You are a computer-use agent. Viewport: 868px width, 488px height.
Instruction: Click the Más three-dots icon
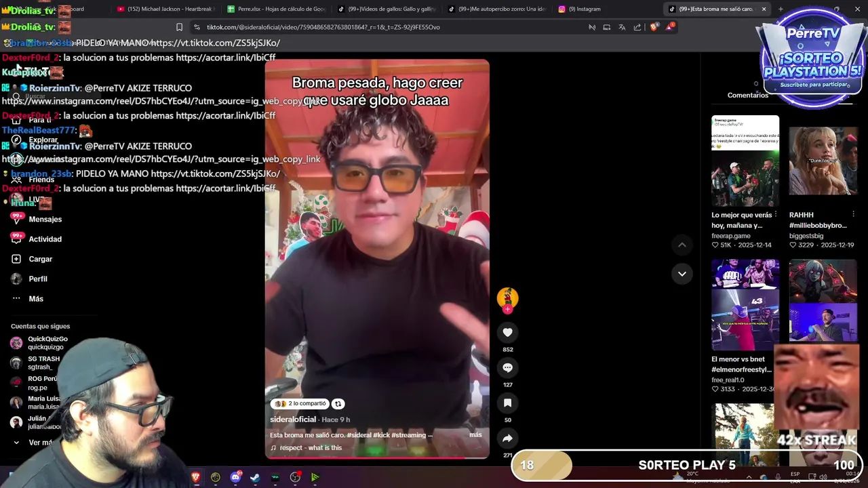tap(16, 299)
